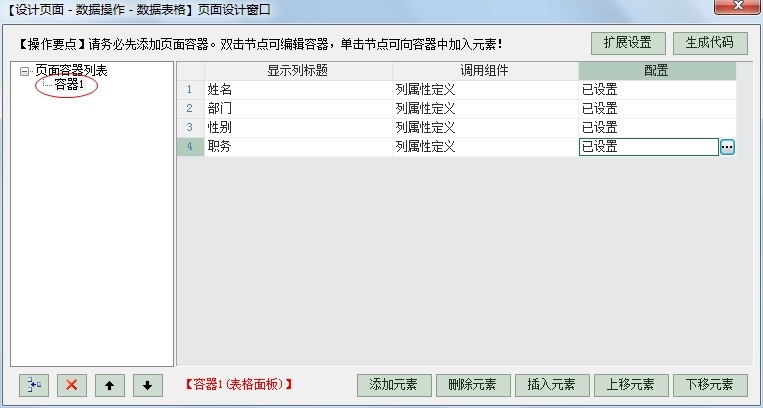Collapse the 页面容器列表 tree node
Screen dimensions: 763x408
24,72
